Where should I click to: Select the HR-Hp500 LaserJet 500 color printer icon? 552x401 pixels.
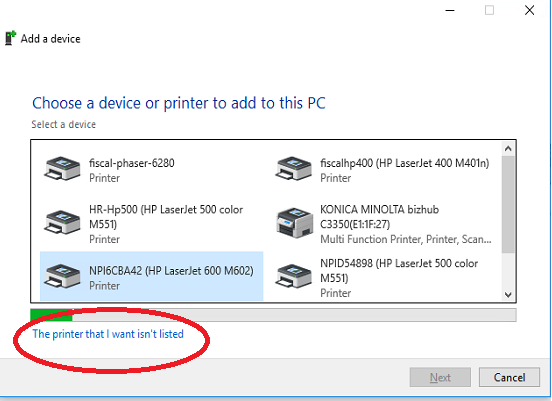pyautogui.click(x=62, y=222)
